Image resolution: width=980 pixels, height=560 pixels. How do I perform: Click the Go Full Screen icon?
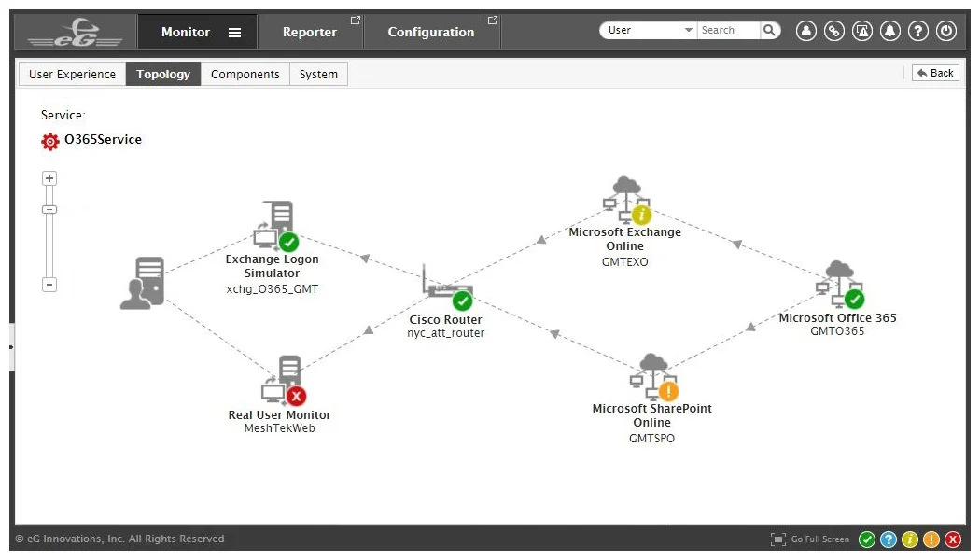click(x=778, y=539)
